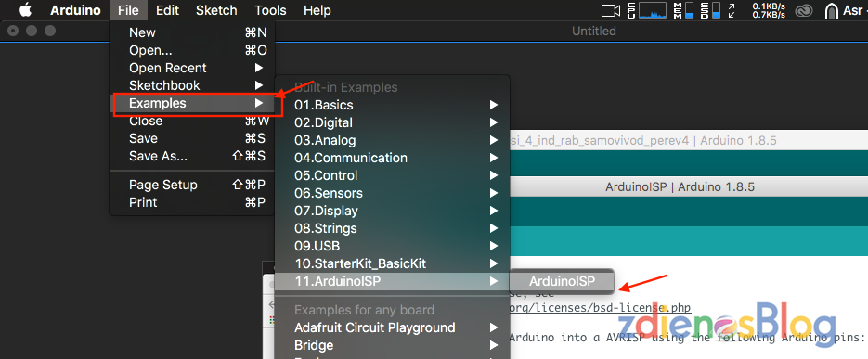The width and height of the screenshot is (868, 359).
Task: Open the Tools menu
Action: tap(271, 10)
